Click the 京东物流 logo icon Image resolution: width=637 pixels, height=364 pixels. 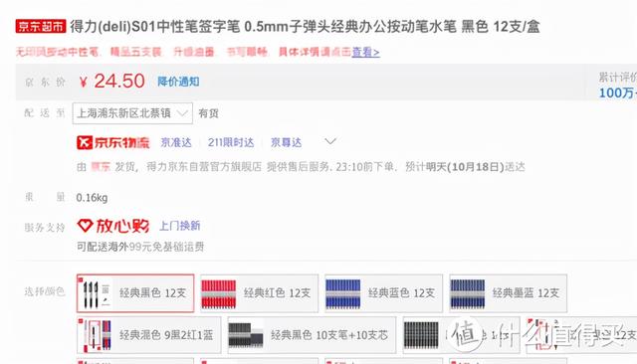tap(112, 142)
